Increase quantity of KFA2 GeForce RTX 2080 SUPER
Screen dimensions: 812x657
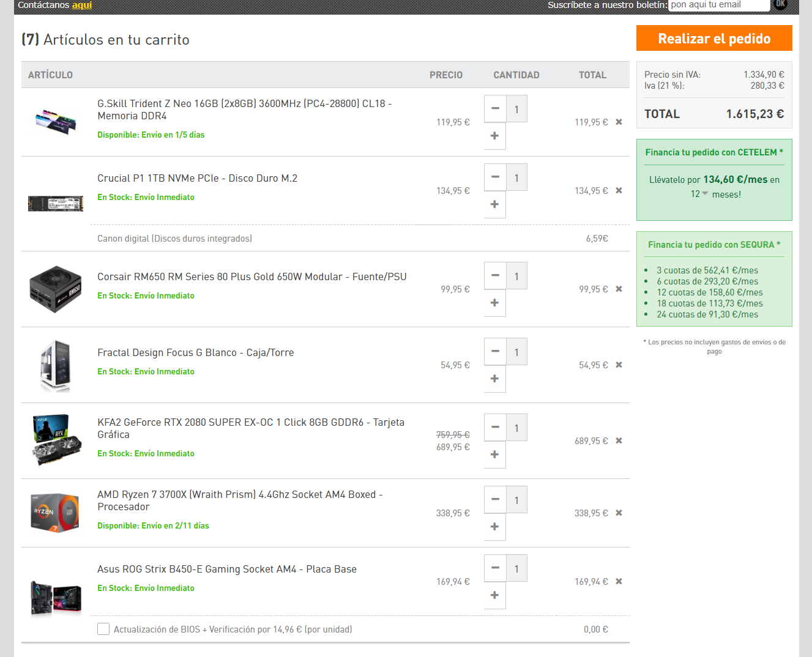click(495, 455)
